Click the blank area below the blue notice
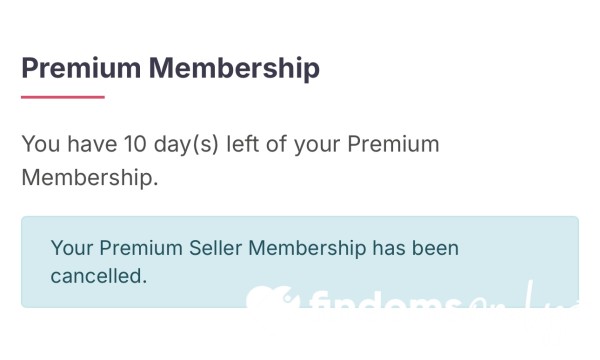Screen dimensions: 600x360 [x=300, y=334]
